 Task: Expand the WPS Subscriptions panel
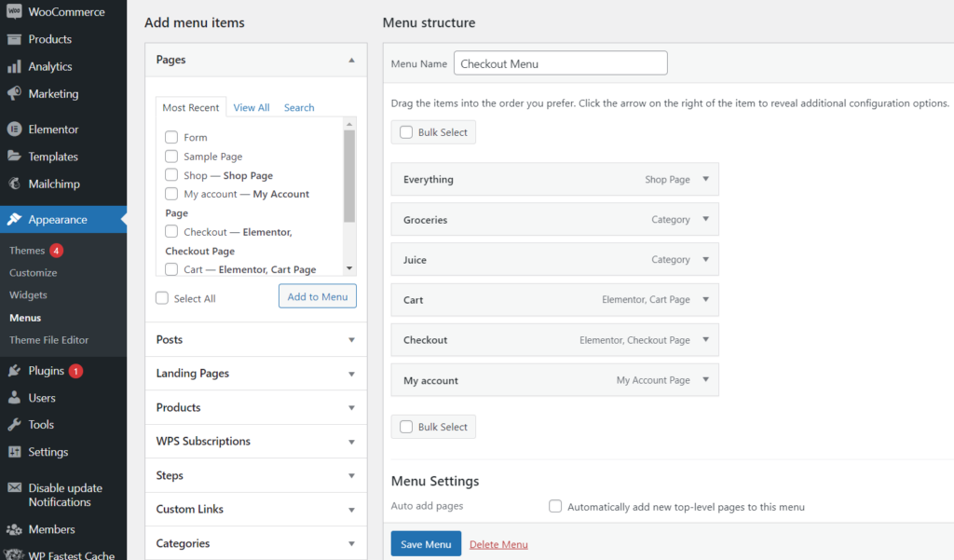click(x=351, y=442)
